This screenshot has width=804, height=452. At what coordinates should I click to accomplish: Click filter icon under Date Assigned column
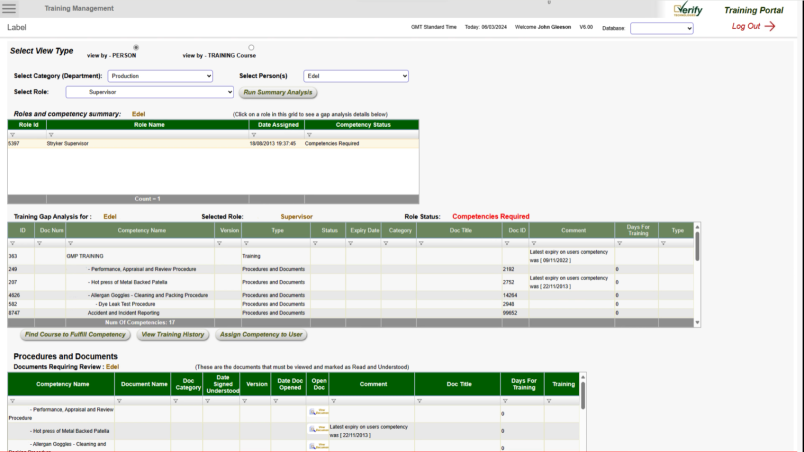pos(251,134)
